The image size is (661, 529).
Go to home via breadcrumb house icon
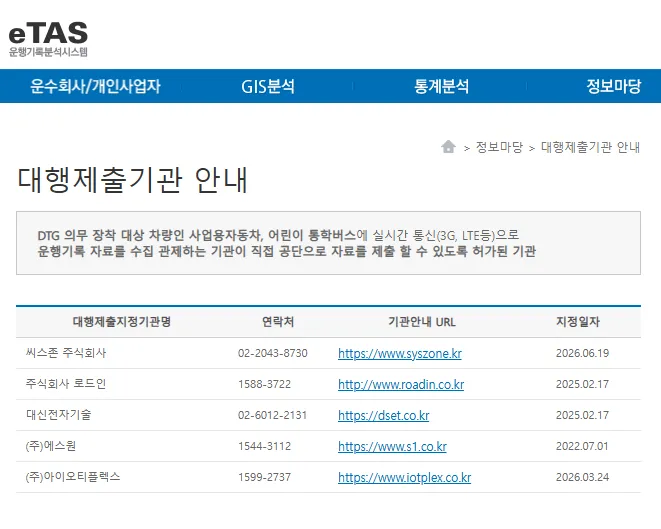(x=448, y=147)
